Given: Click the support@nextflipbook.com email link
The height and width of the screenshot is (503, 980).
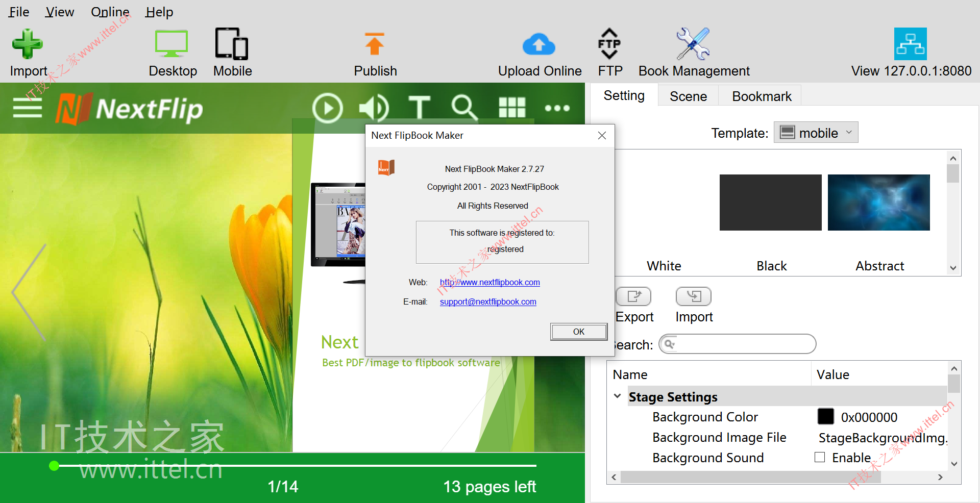Looking at the screenshot, I should (x=488, y=301).
